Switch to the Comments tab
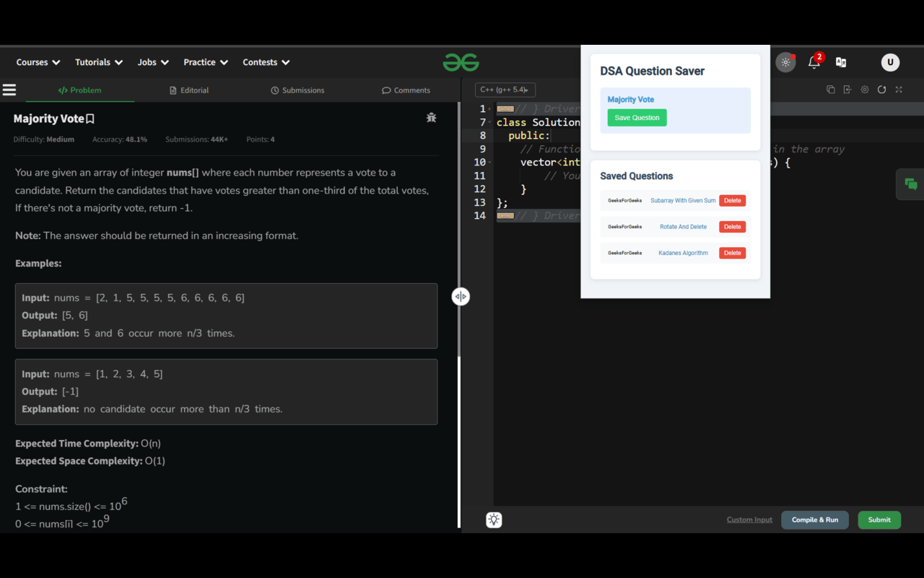The height and width of the screenshot is (578, 924). [x=406, y=90]
